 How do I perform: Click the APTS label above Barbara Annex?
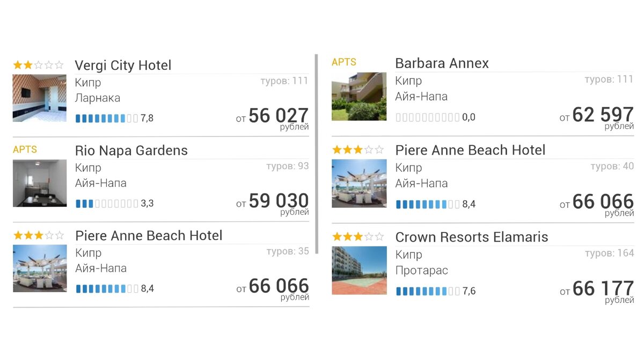point(343,62)
